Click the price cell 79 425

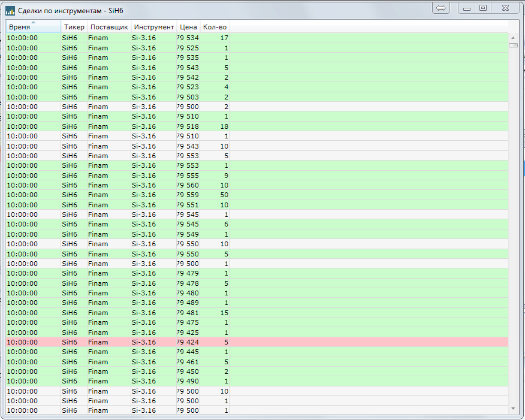click(x=188, y=333)
